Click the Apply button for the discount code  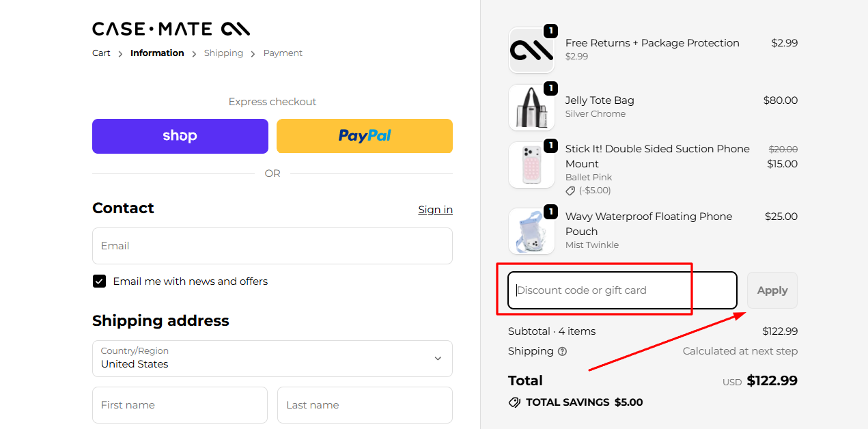pos(772,290)
